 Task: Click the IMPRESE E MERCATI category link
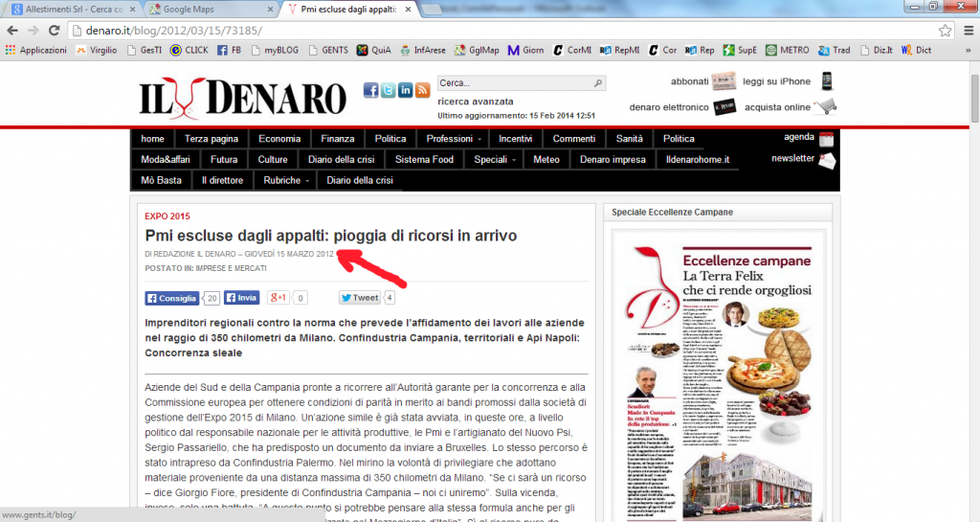coord(232,268)
